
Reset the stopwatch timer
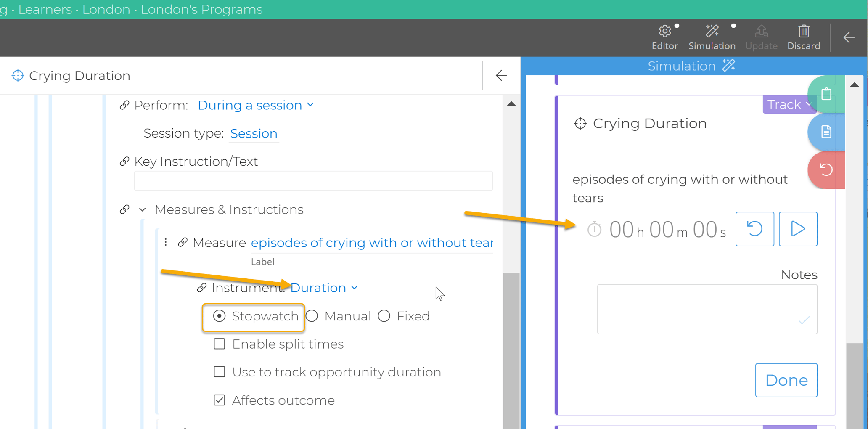(x=754, y=229)
